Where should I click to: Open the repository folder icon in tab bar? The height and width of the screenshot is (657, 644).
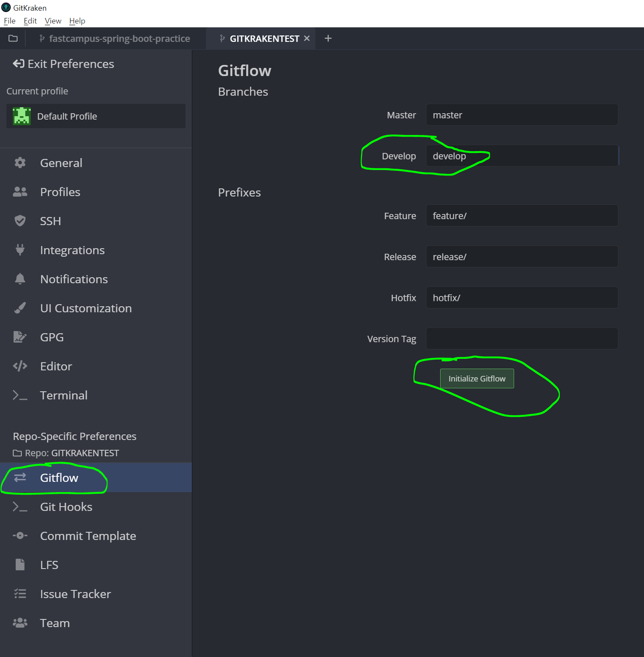pyautogui.click(x=13, y=38)
